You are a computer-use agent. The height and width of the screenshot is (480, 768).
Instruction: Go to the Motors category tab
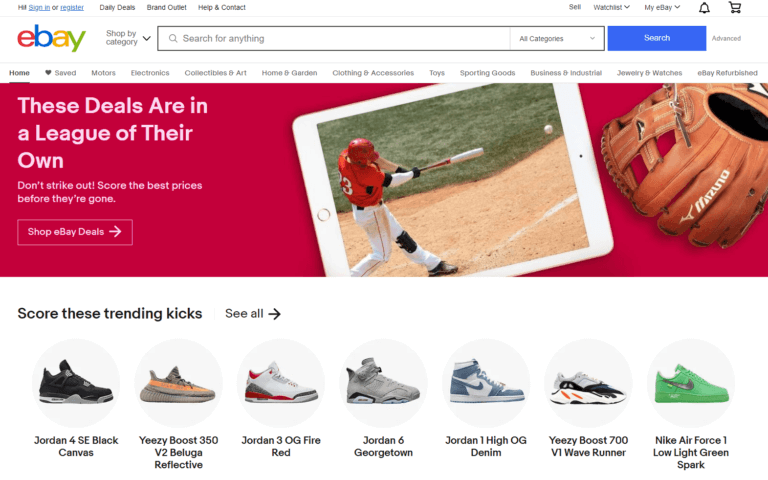coord(103,73)
